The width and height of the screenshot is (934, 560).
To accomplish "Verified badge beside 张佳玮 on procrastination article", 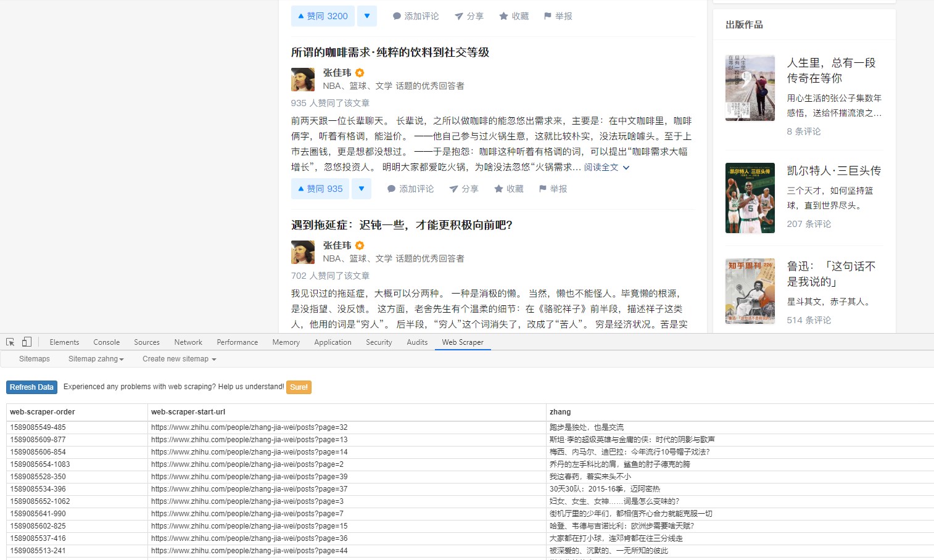I will pyautogui.click(x=360, y=245).
